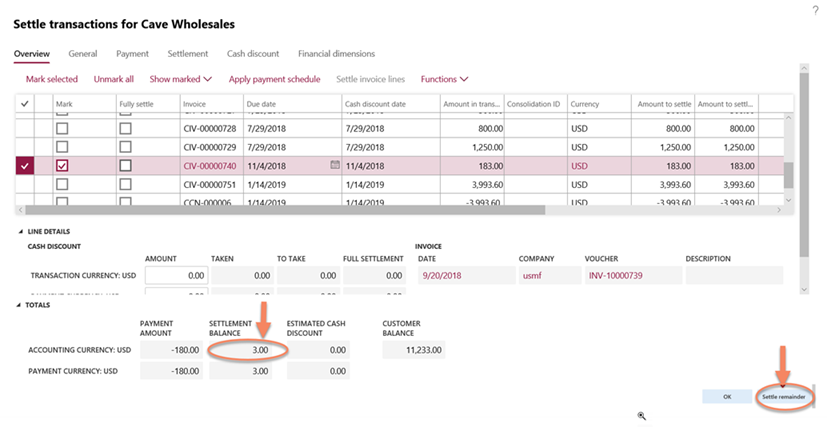Click line details scroll down arrow
The width and height of the screenshot is (827, 427).
click(x=804, y=289)
